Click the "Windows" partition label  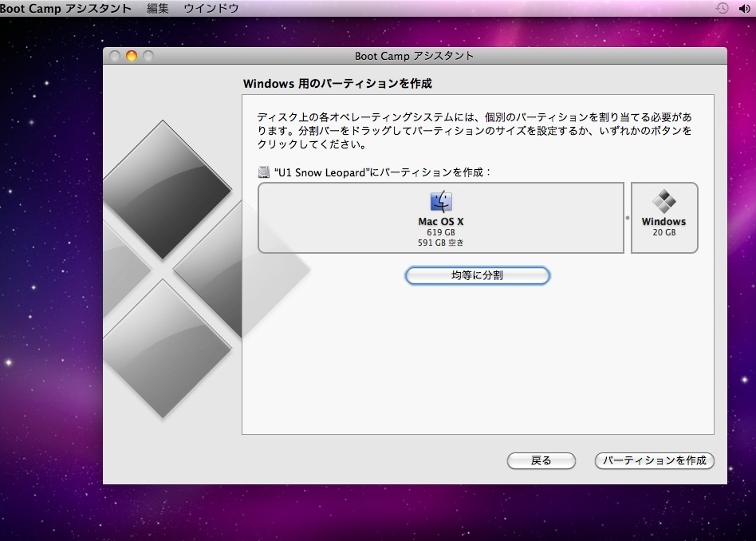pos(664,222)
